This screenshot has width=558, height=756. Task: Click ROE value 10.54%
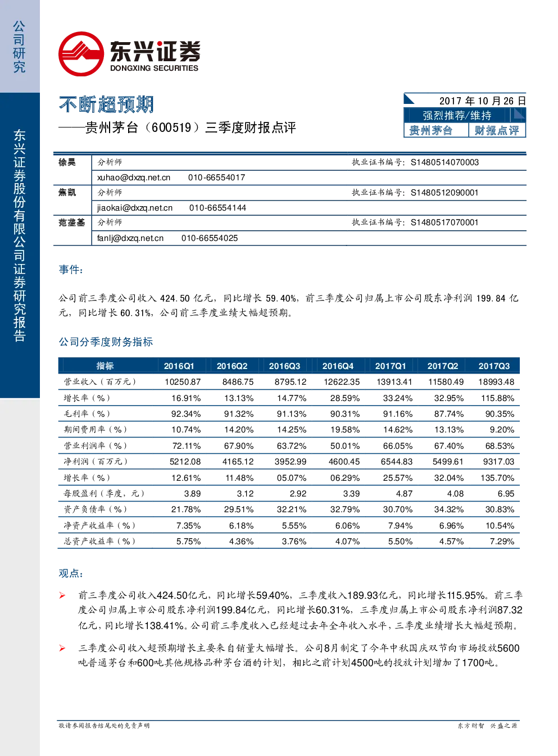click(x=500, y=526)
